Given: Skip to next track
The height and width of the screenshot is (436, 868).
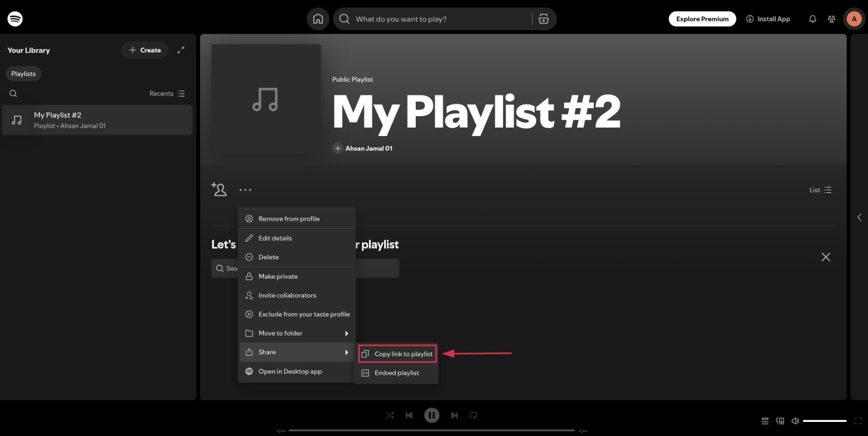Looking at the screenshot, I should (x=454, y=415).
